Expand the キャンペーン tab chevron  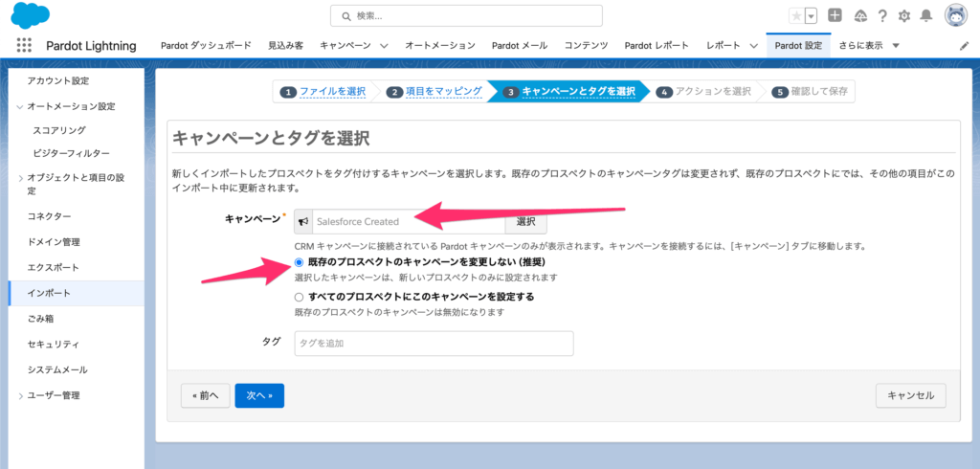(x=384, y=46)
